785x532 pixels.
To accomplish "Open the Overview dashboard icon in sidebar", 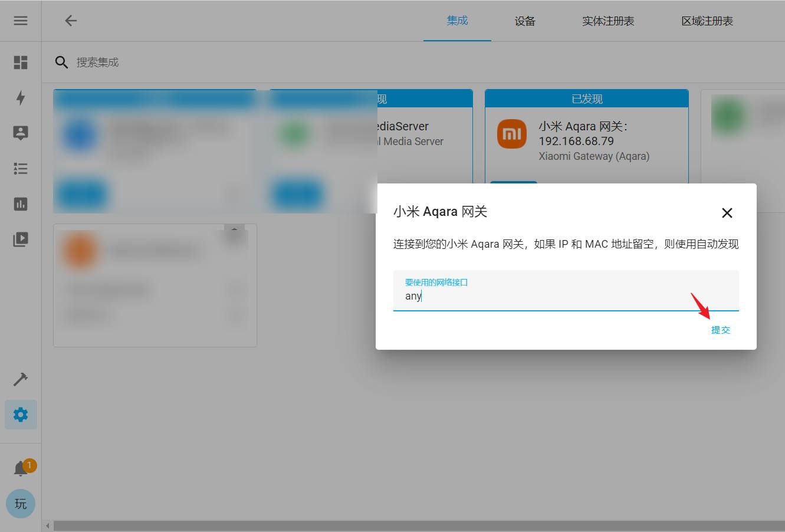I will click(x=21, y=62).
